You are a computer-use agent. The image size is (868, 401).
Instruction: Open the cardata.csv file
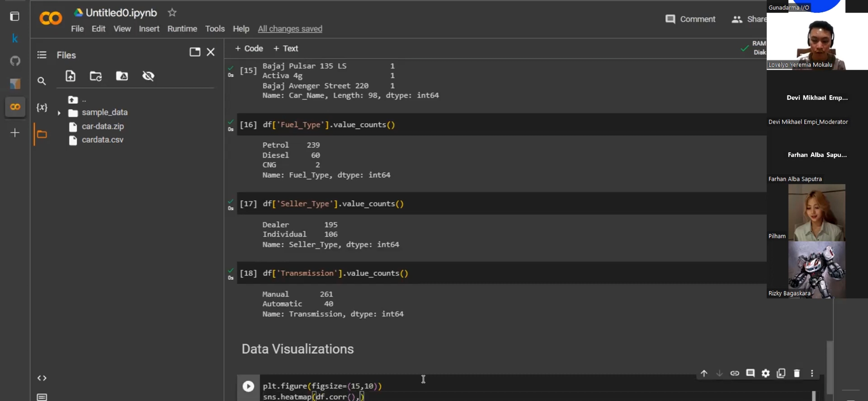coord(102,140)
